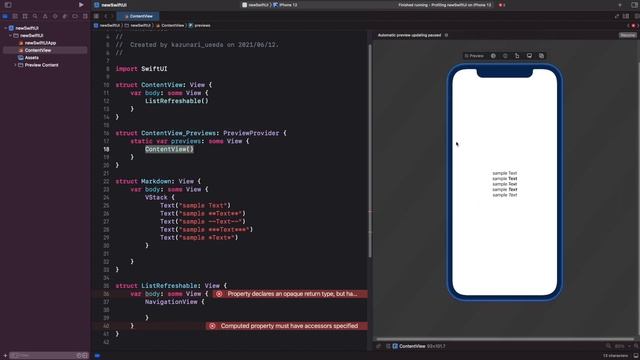Click the code editor vertical scrollbar

pyautogui.click(x=370, y=151)
